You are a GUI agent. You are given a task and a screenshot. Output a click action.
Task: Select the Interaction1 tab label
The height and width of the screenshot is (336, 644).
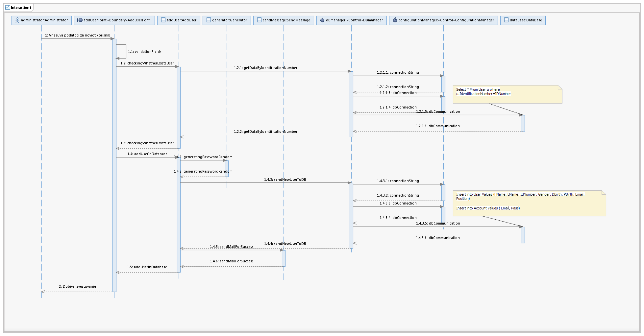tap(21, 8)
